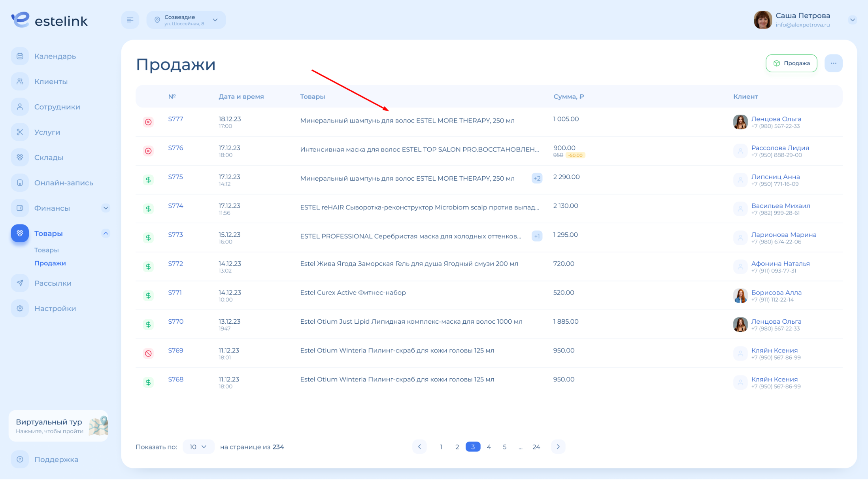
Task: Click the cancelled status icon of S777
Action: click(x=148, y=122)
